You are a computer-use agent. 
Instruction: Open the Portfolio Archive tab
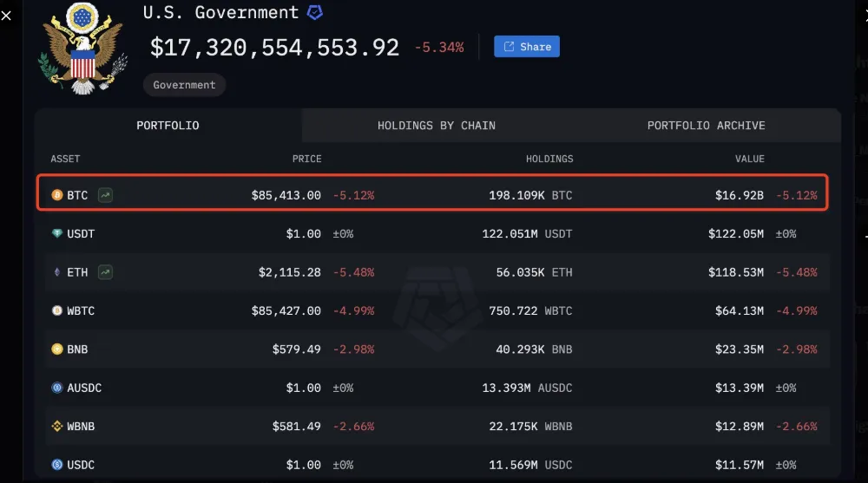click(706, 126)
